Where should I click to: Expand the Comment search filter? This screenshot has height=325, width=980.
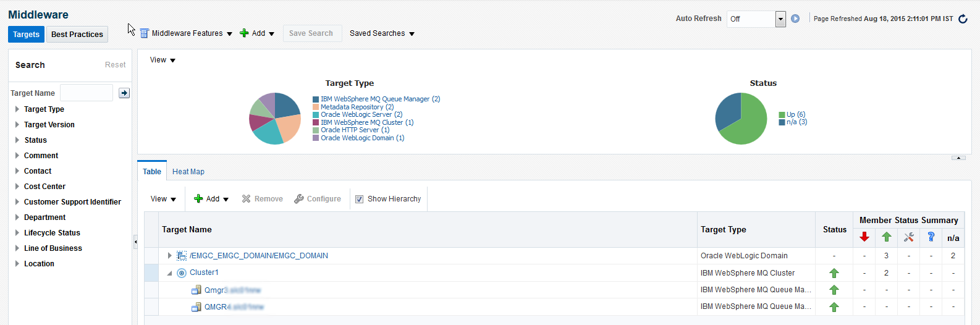tap(17, 156)
